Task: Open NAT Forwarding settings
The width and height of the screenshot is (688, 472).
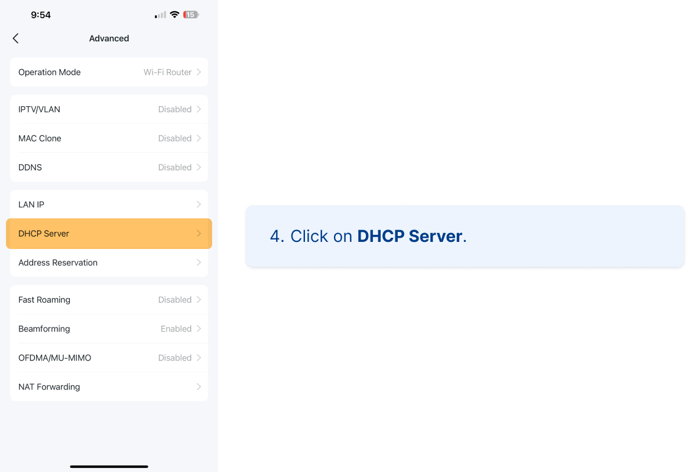Action: (x=109, y=386)
